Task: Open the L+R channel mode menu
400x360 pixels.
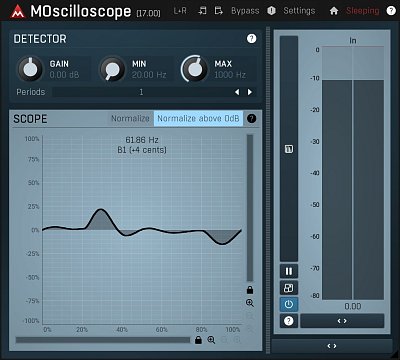Action: coord(180,11)
